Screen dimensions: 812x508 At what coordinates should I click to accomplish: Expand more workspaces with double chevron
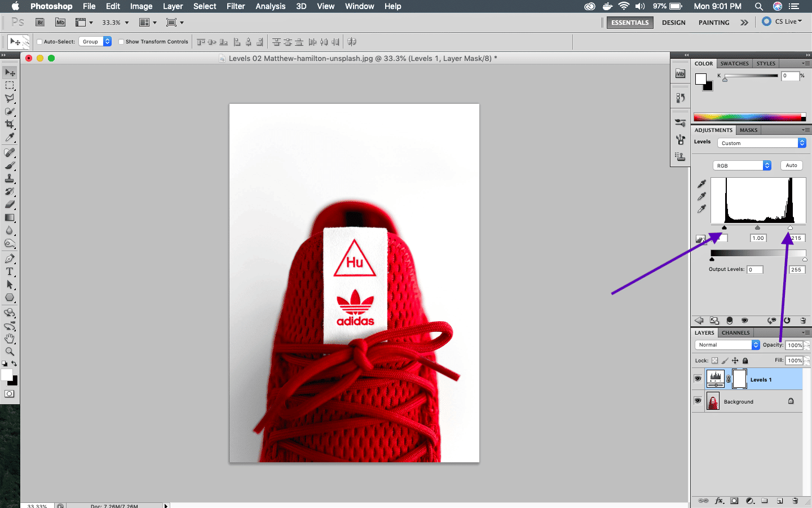coord(744,23)
